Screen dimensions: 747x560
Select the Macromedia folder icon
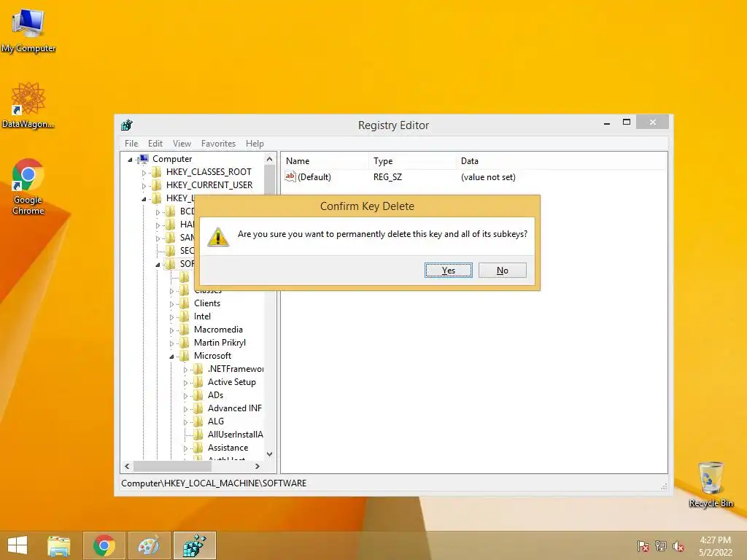pos(185,330)
